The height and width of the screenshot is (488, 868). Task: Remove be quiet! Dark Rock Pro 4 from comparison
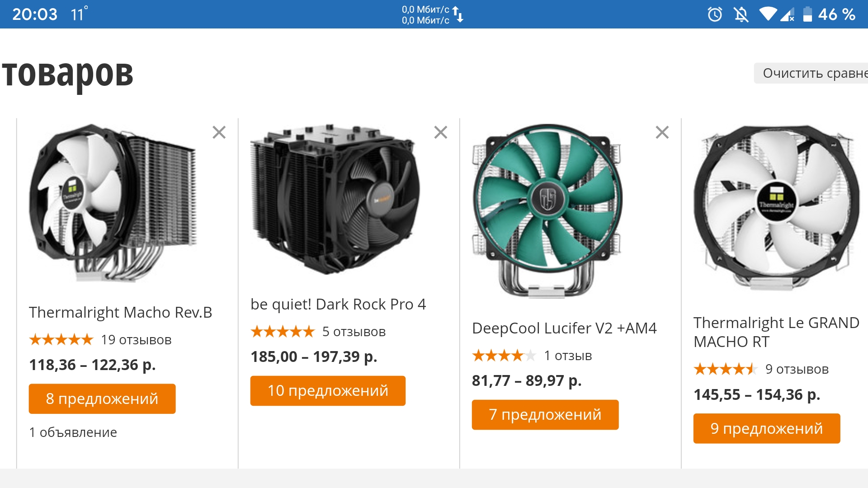point(440,132)
